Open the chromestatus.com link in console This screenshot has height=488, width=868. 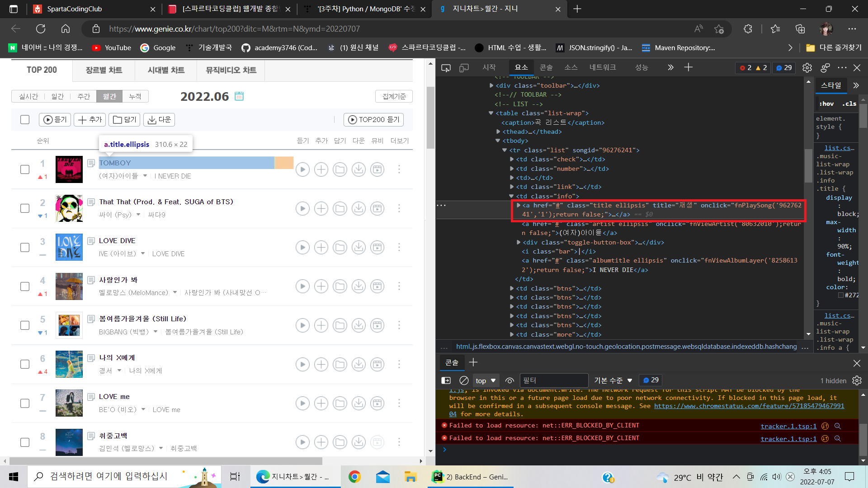coord(749,406)
